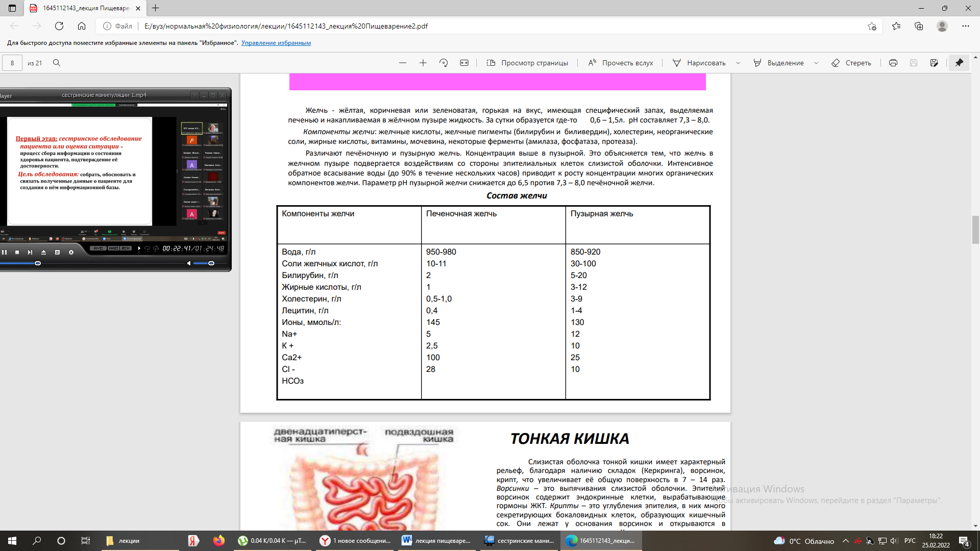Click the page number field showing 8

[x=12, y=63]
